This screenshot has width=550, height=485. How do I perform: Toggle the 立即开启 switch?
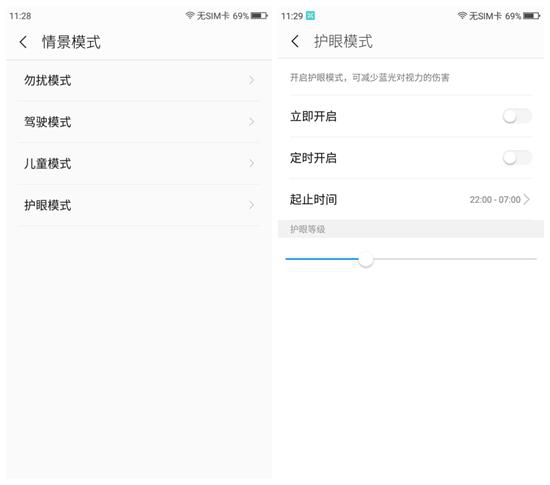517,116
